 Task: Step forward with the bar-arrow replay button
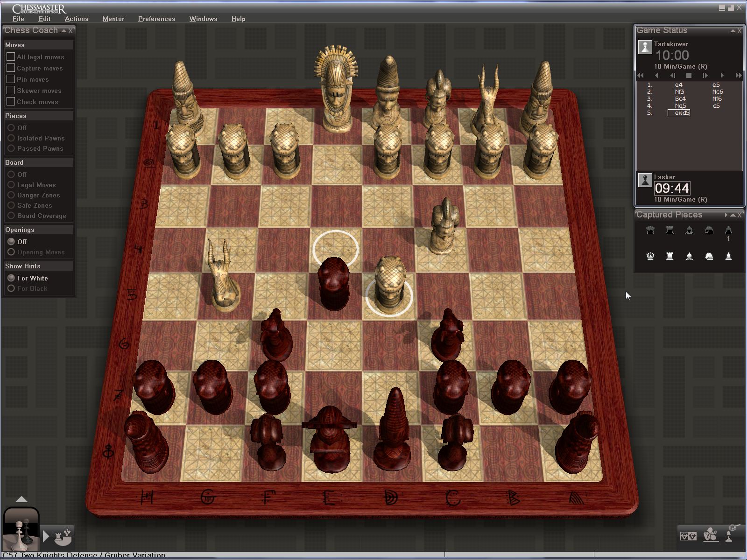click(705, 75)
